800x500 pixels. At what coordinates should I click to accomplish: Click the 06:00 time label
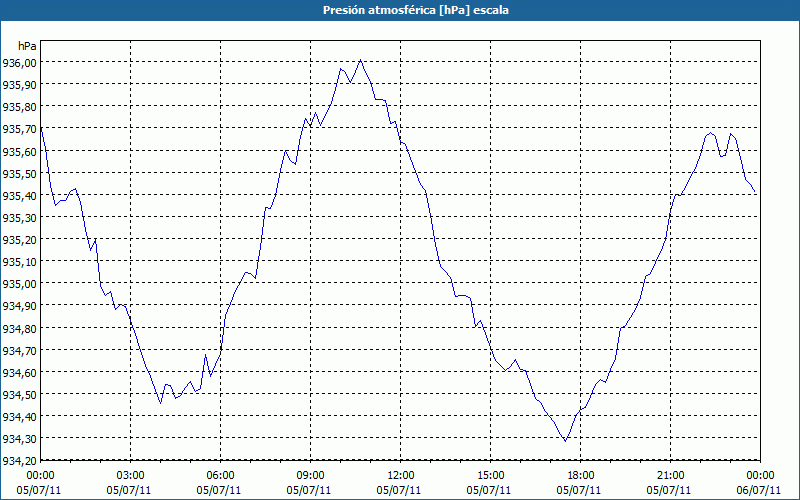220,476
